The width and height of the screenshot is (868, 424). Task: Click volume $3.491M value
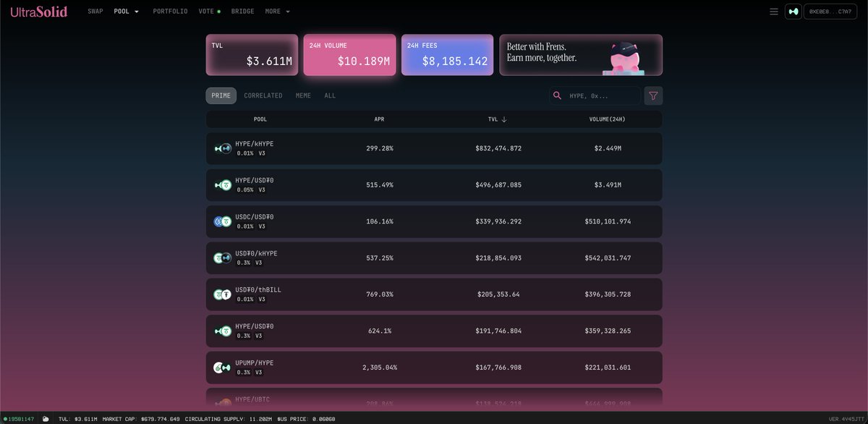pos(608,185)
